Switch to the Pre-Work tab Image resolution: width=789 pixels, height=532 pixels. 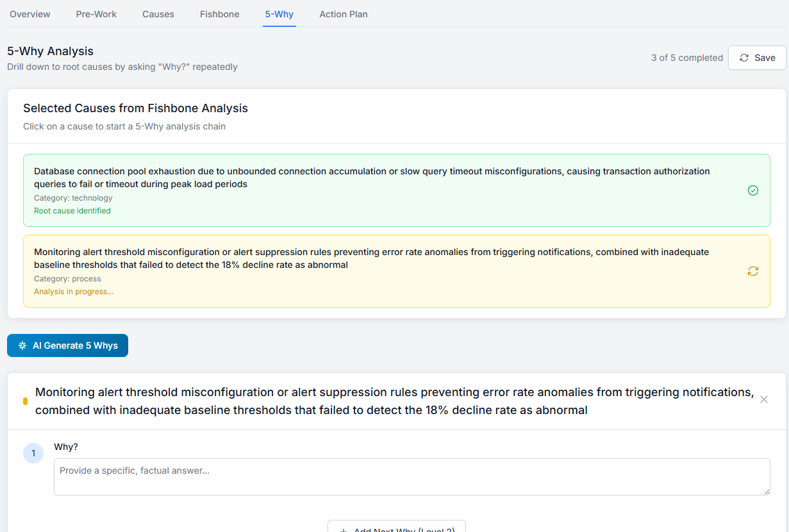point(96,14)
